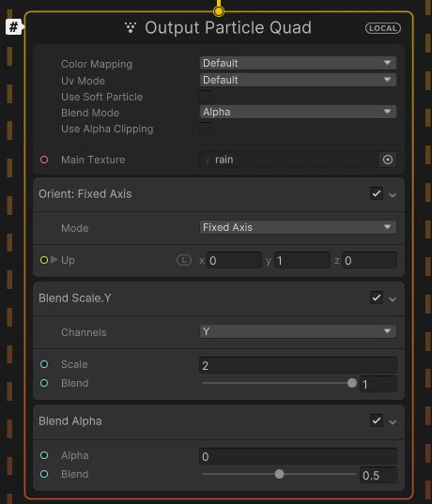The height and width of the screenshot is (504, 432).
Task: Open the Color Mapping dropdown
Action: coord(298,63)
